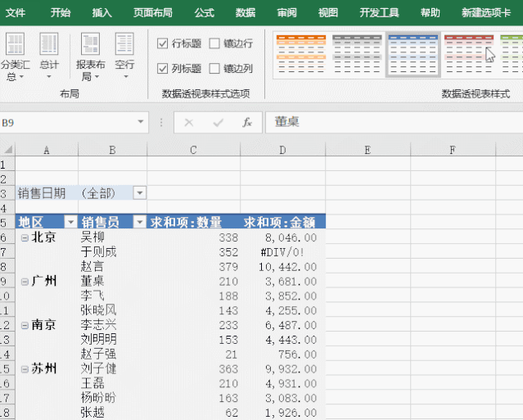Viewport: 523px width, 420px height.
Task: Select column C header
Action: tap(193, 150)
